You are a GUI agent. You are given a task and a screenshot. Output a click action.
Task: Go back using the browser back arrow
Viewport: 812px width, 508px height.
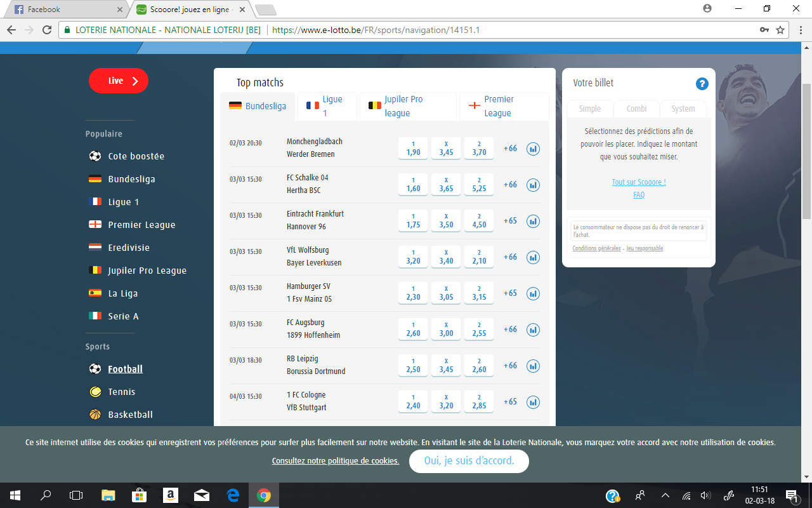pyautogui.click(x=11, y=30)
